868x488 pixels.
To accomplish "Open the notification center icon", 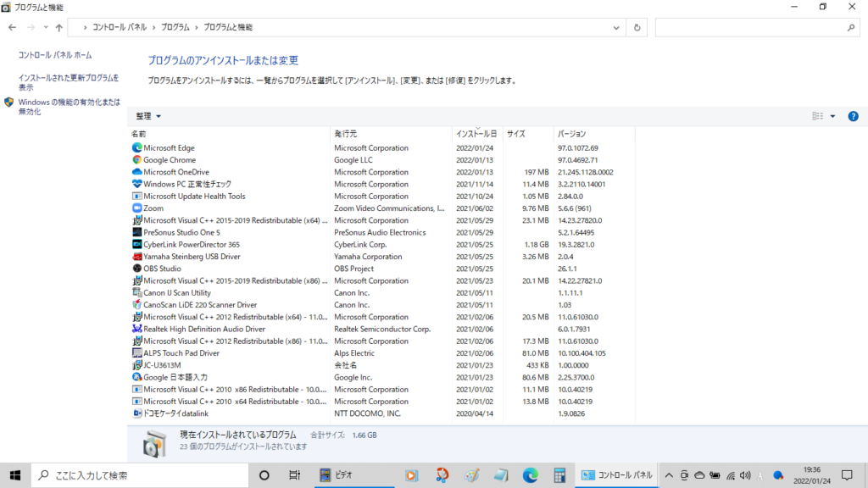I will coord(847,475).
